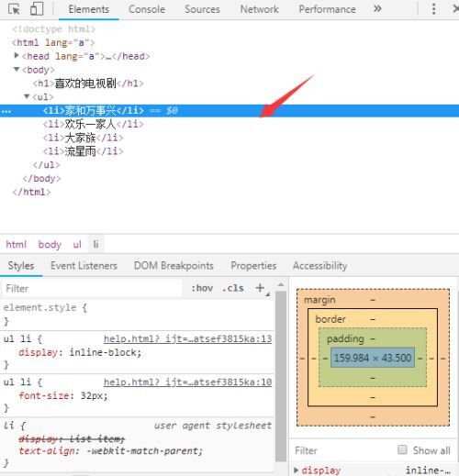This screenshot has height=476, width=459.
Task: Toggle the device toolbar icon
Action: click(x=37, y=9)
